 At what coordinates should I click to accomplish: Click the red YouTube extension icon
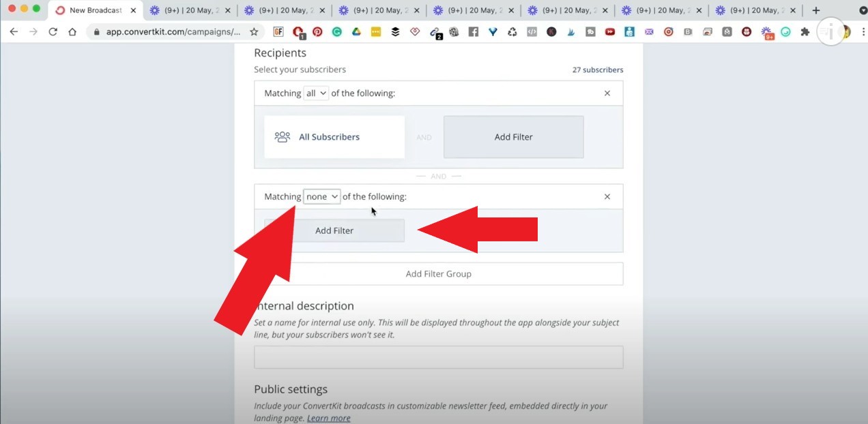coord(609,31)
